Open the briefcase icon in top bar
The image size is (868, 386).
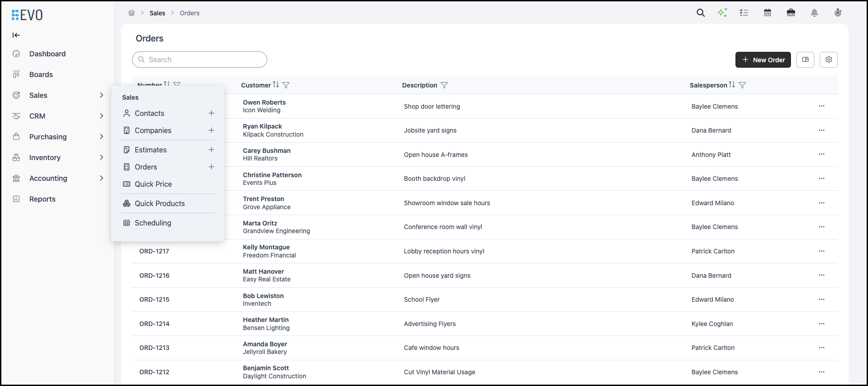(791, 13)
